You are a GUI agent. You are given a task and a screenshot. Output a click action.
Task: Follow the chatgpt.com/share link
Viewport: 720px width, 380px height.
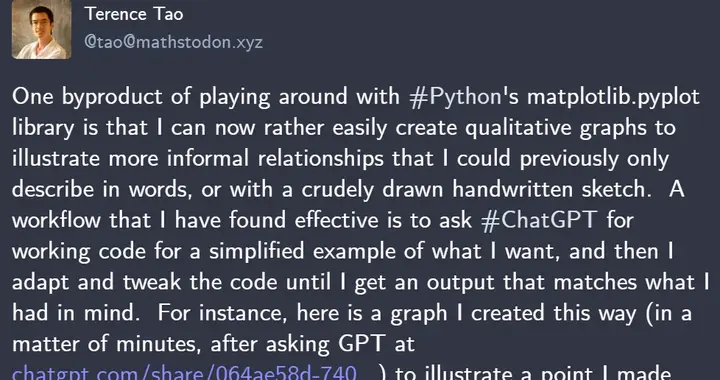click(184, 373)
